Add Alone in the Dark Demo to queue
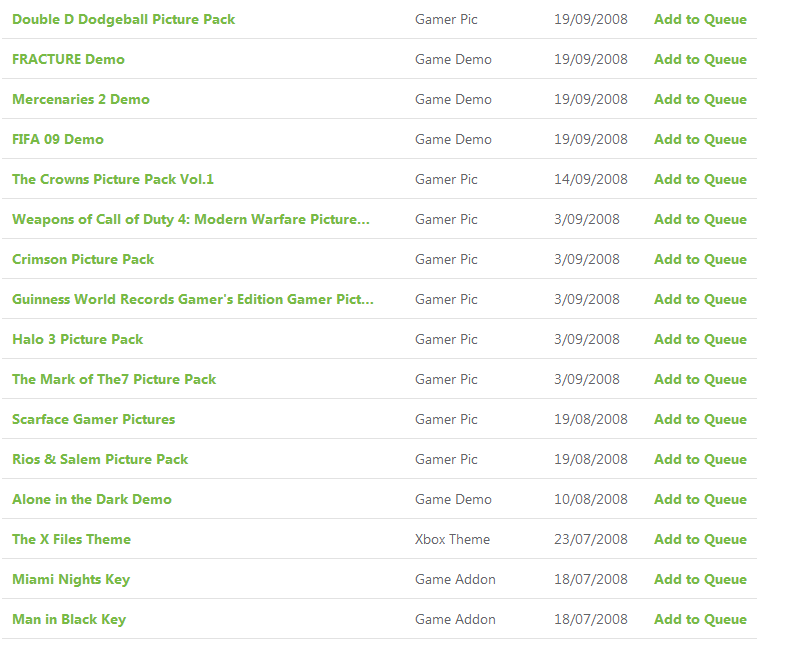Image resolution: width=801 pixels, height=648 pixels. click(700, 499)
